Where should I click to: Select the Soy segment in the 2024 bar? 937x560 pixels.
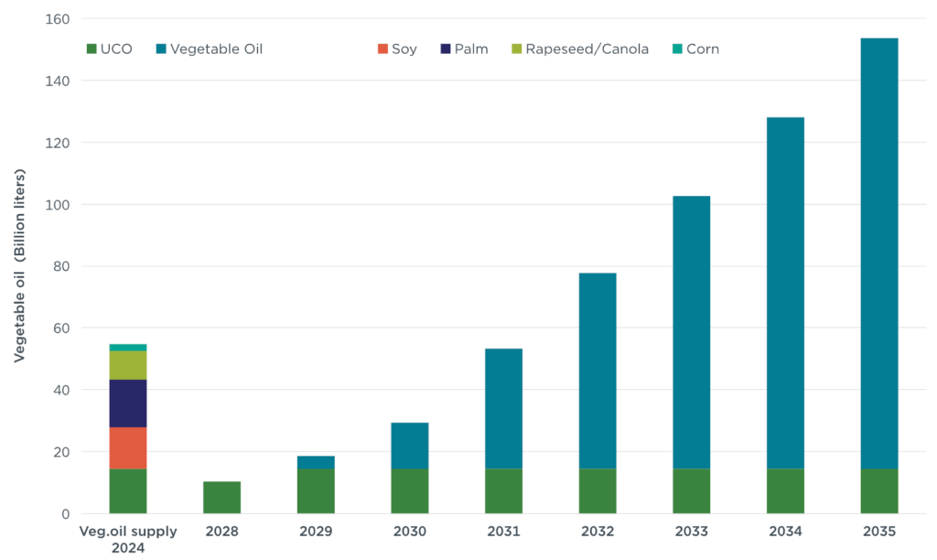click(128, 447)
